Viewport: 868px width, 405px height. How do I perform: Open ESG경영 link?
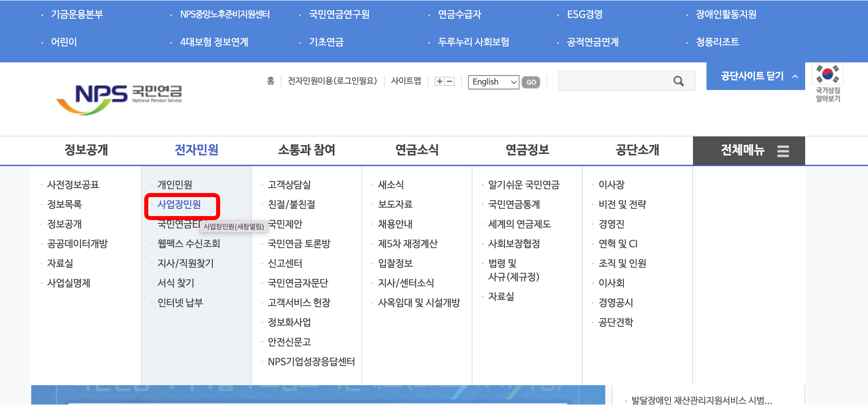[585, 14]
